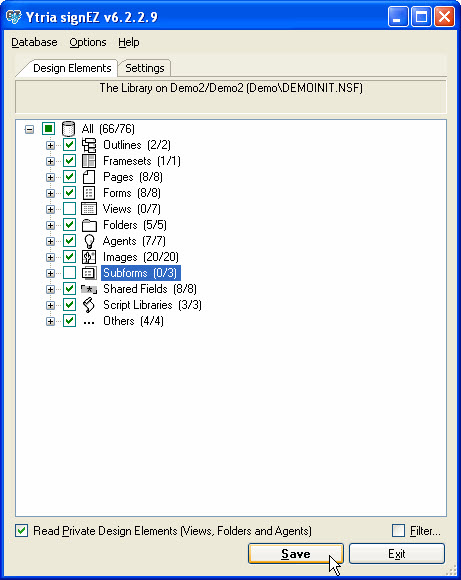Click the Views table icon

pyautogui.click(x=89, y=209)
